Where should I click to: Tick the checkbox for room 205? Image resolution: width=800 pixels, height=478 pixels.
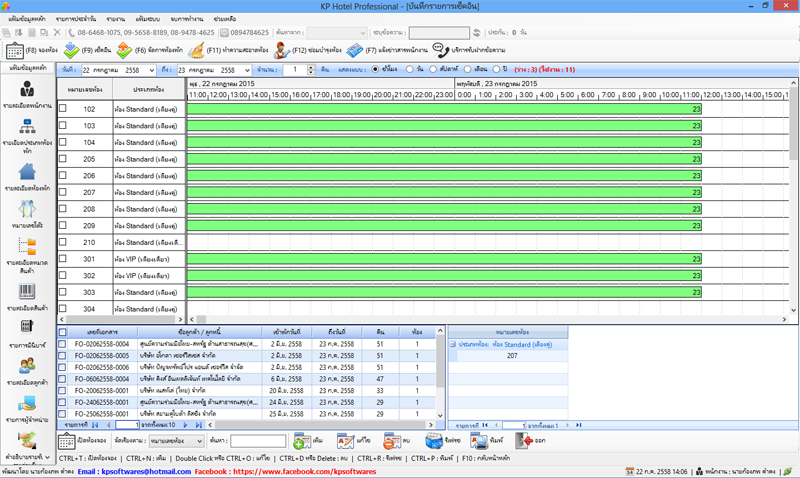click(63, 159)
